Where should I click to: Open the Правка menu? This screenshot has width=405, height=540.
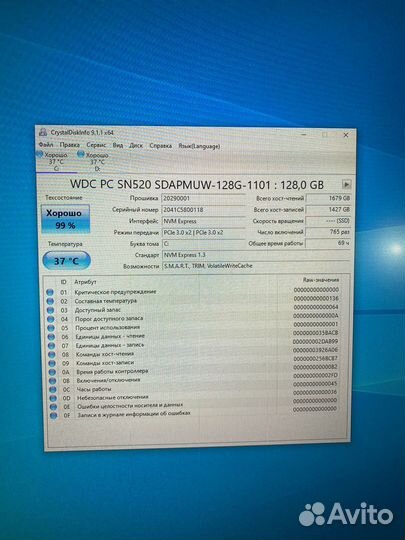pos(69,145)
